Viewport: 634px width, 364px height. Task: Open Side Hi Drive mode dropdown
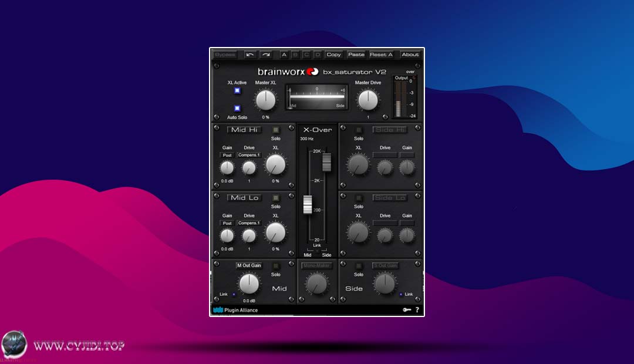tap(385, 156)
